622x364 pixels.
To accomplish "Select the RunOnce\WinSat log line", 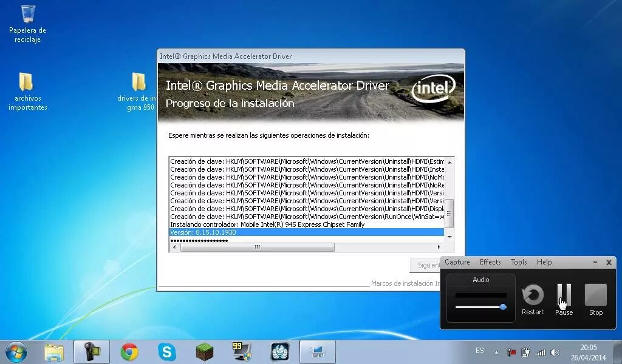I will point(306,217).
